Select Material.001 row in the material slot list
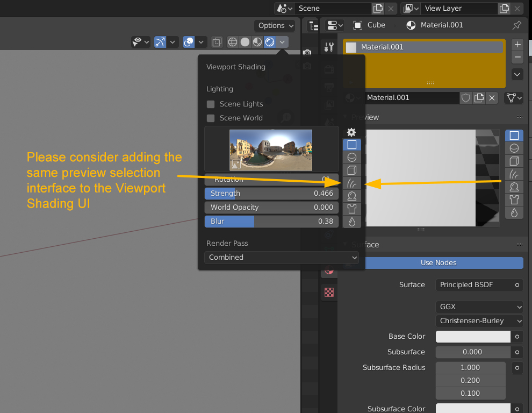The width and height of the screenshot is (532, 413). [x=424, y=47]
